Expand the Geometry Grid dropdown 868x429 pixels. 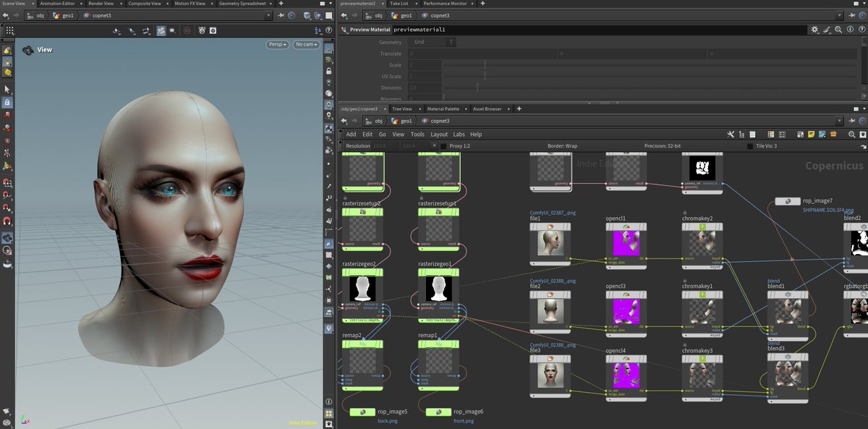click(430, 42)
